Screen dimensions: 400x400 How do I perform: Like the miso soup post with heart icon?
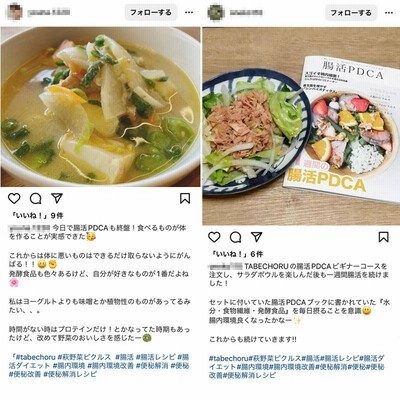click(x=14, y=199)
